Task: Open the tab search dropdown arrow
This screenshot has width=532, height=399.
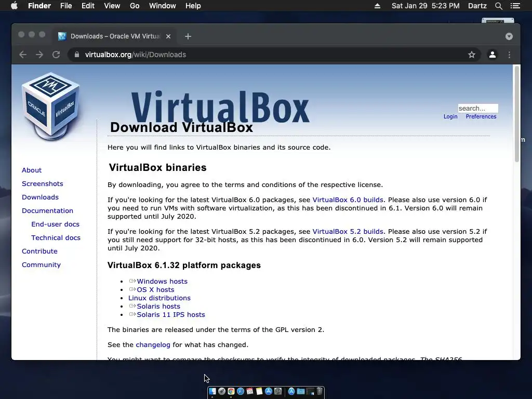Action: tap(509, 36)
